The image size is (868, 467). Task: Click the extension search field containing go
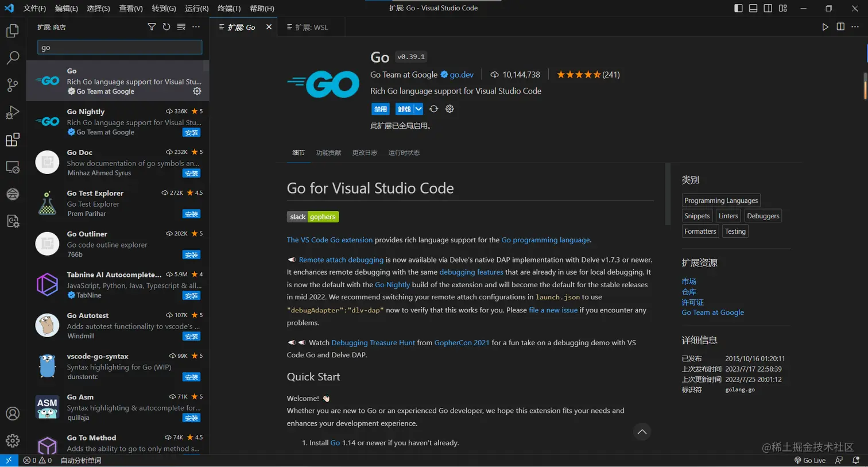119,47
